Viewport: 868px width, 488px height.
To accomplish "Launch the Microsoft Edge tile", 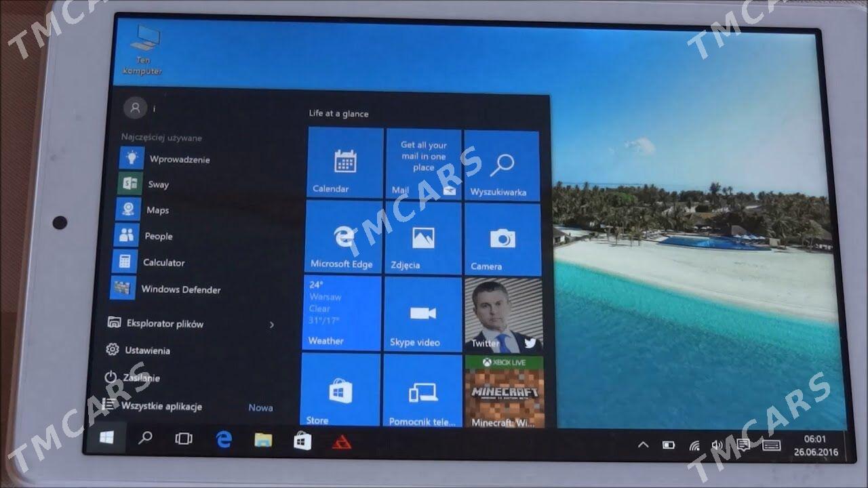I will click(343, 236).
